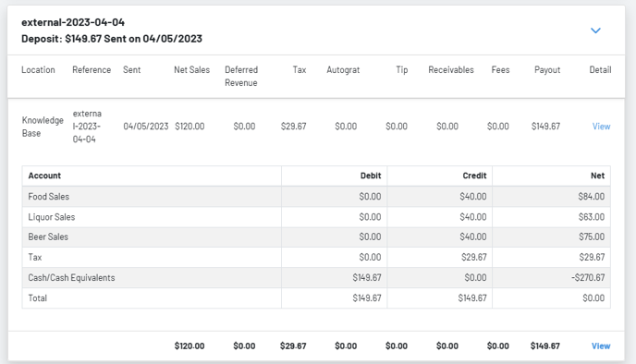Open the View link in Knowledge Base row

pyautogui.click(x=601, y=127)
